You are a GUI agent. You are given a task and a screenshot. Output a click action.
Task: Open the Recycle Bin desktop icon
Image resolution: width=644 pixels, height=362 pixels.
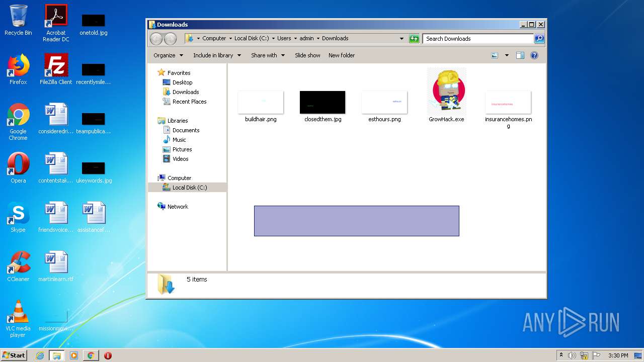pos(18,20)
